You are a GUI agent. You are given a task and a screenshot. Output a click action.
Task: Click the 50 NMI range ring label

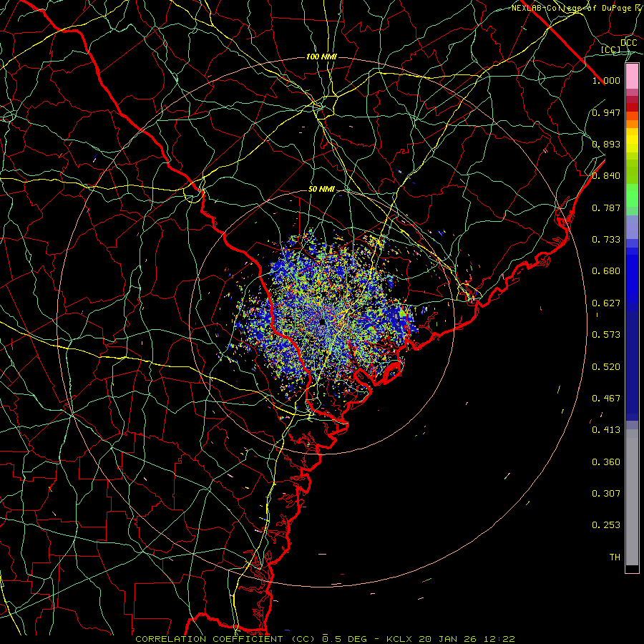point(321,190)
